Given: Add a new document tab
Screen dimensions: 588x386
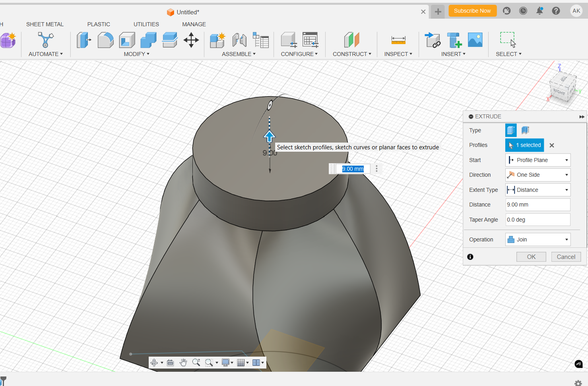Looking at the screenshot, I should pyautogui.click(x=438, y=12).
